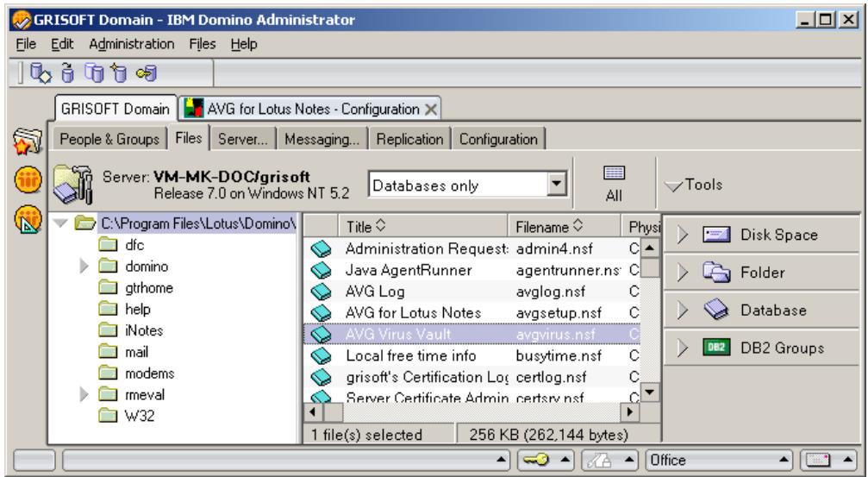Expand the DB2 Groups tools section
The width and height of the screenshot is (868, 477).
(682, 348)
